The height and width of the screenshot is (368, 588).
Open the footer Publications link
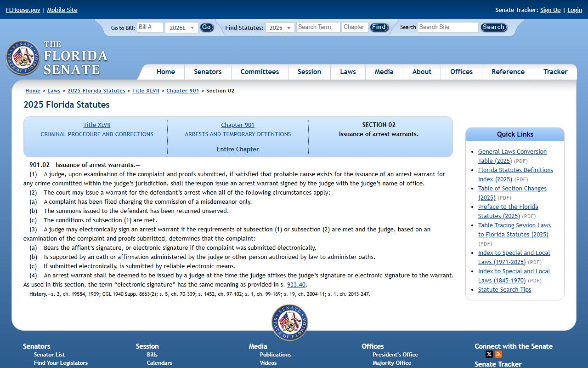click(275, 354)
